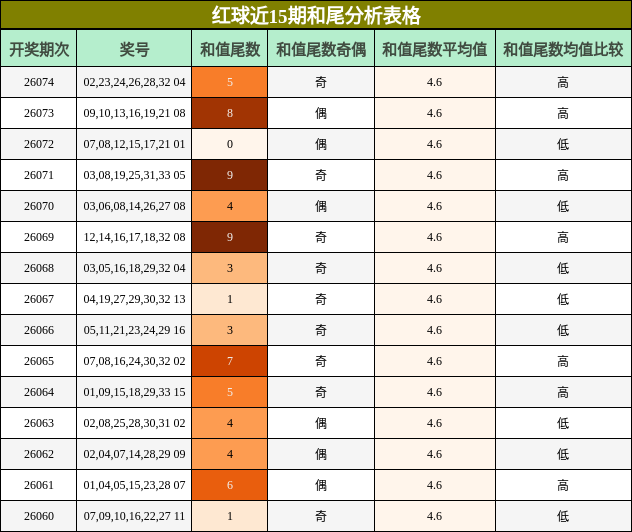The height and width of the screenshot is (532, 632).
Task: Click tail value 9 in row 26069
Action: point(230,237)
